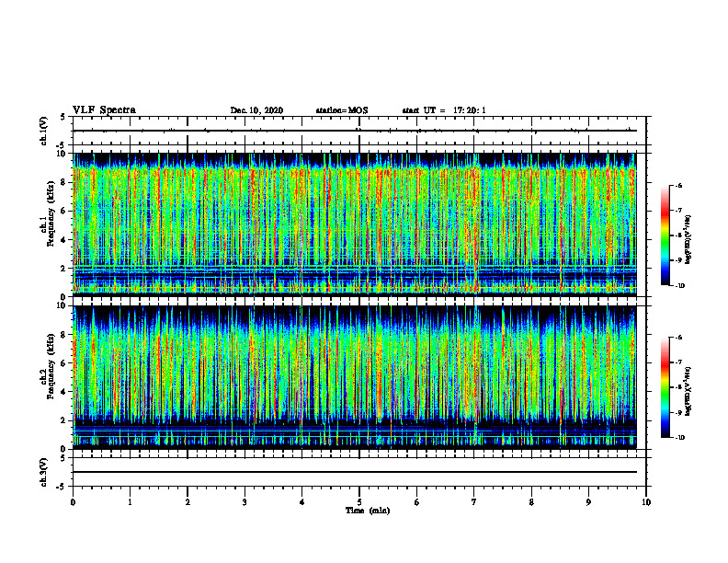The width and height of the screenshot is (728, 563).
Task: Click the "7" tick on Time axis
Action: point(474,502)
